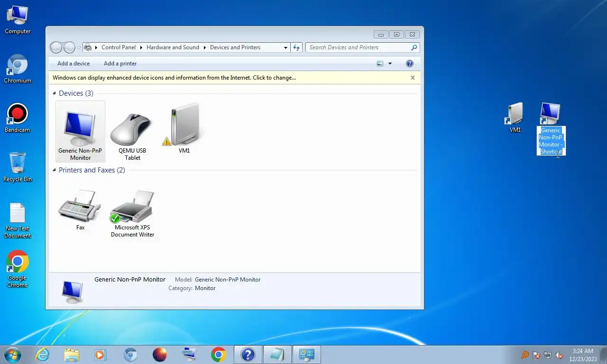The height and width of the screenshot is (364, 607).
Task: Select the Generic Non-PnP Monitor device
Action: (x=80, y=131)
